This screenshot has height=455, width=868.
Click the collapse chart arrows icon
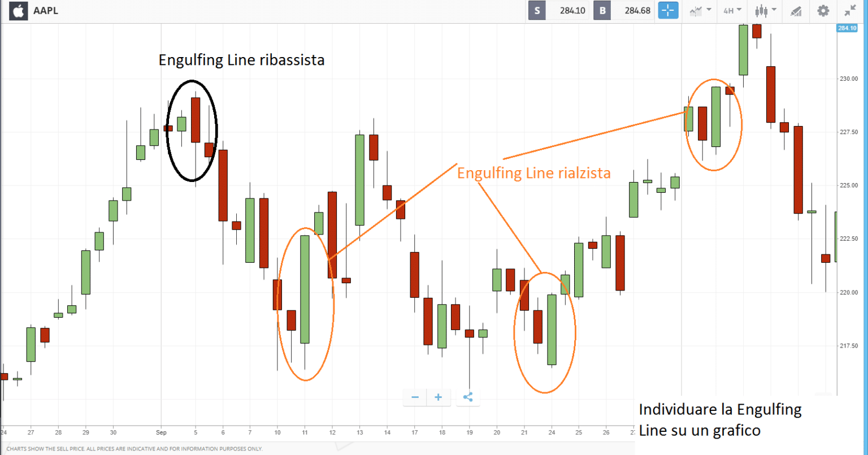(x=850, y=10)
